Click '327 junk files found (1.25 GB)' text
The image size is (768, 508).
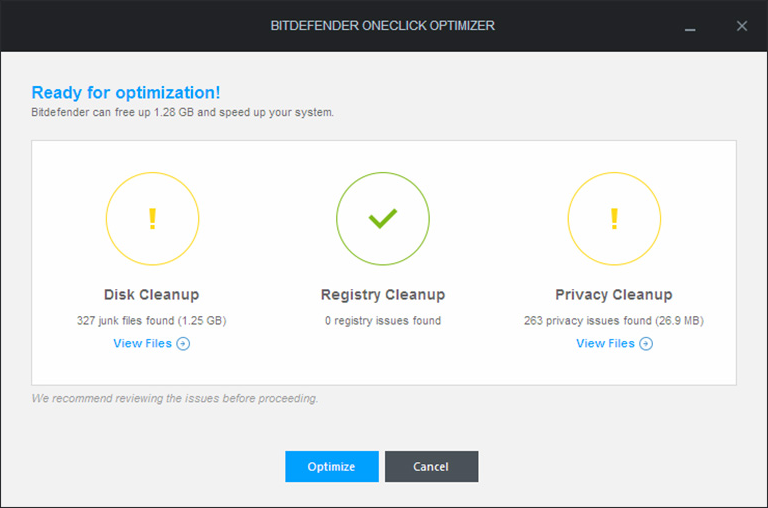(x=151, y=320)
